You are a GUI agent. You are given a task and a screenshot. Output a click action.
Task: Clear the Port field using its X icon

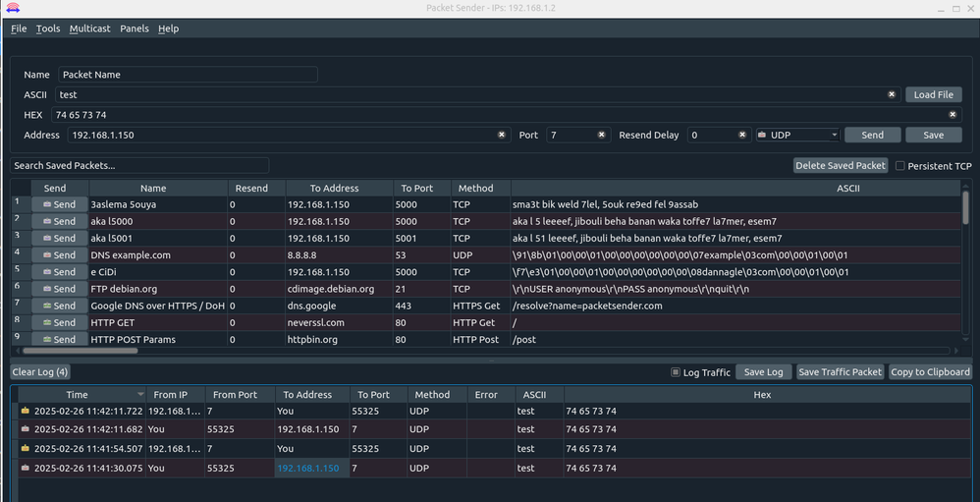(x=601, y=135)
